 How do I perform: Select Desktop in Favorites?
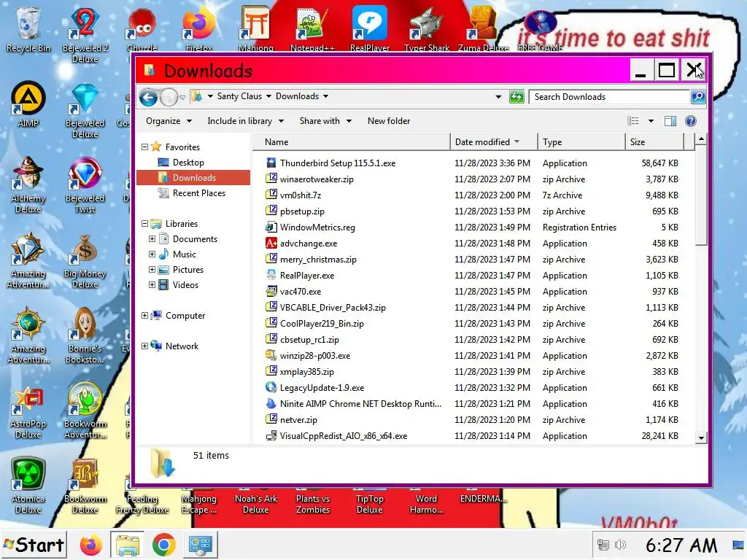188,163
